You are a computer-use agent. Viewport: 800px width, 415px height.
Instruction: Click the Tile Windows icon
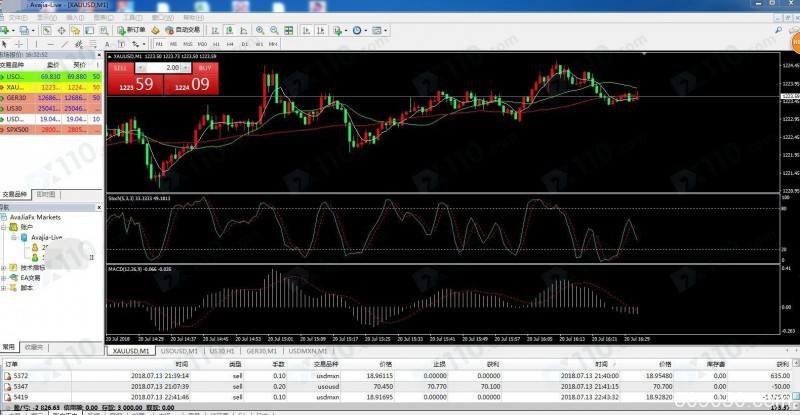point(289,30)
